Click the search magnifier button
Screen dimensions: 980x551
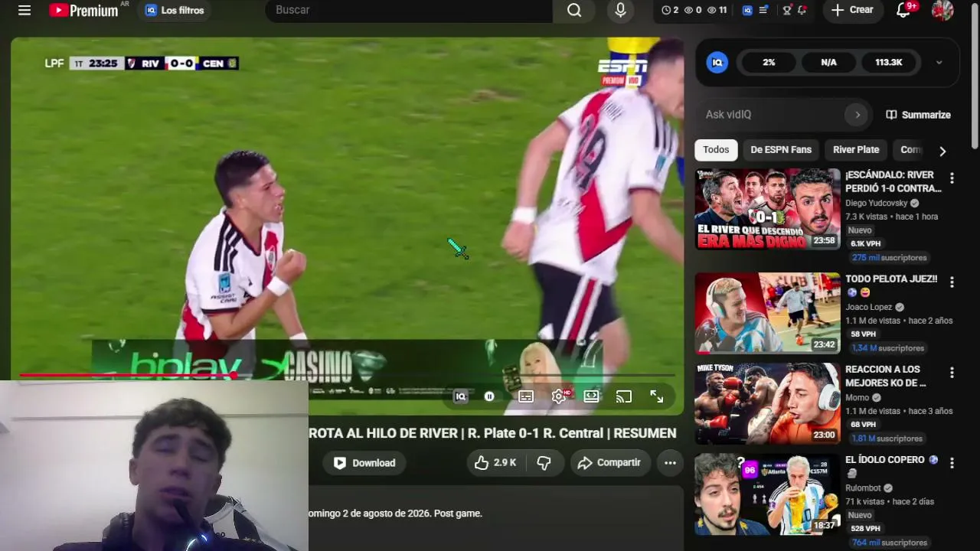point(574,10)
